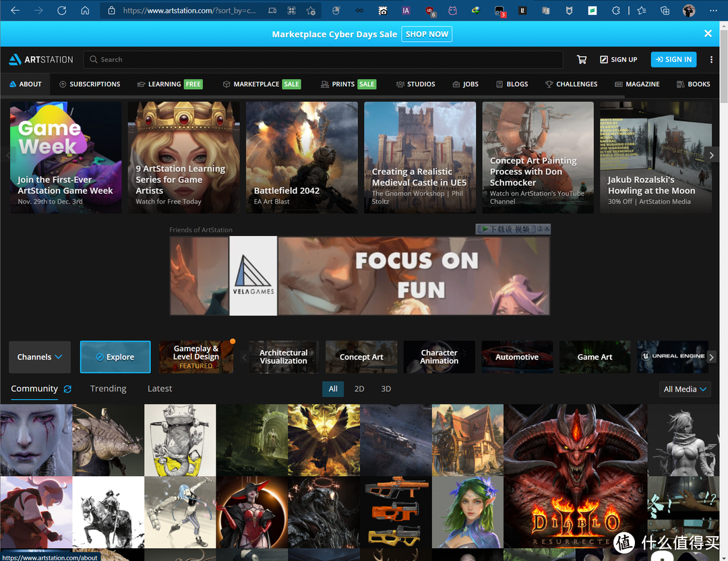Viewport: 728px width, 561px height.
Task: Open the About menu item
Action: [26, 84]
